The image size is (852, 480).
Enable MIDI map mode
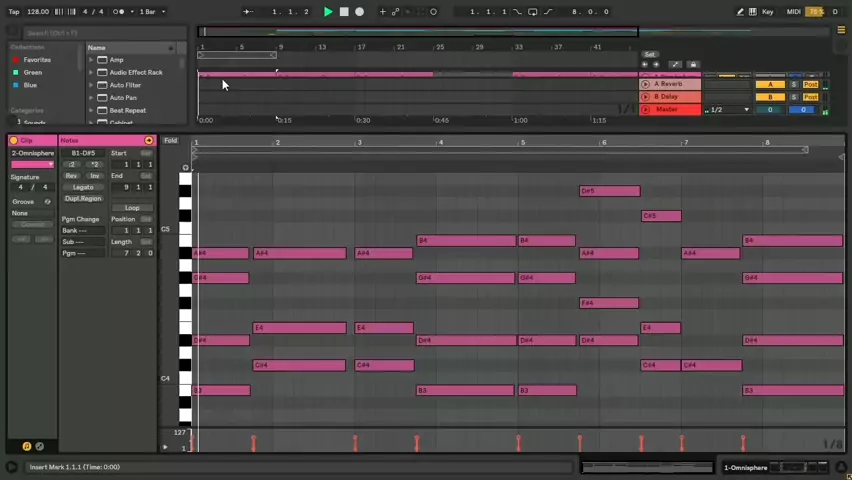793,11
